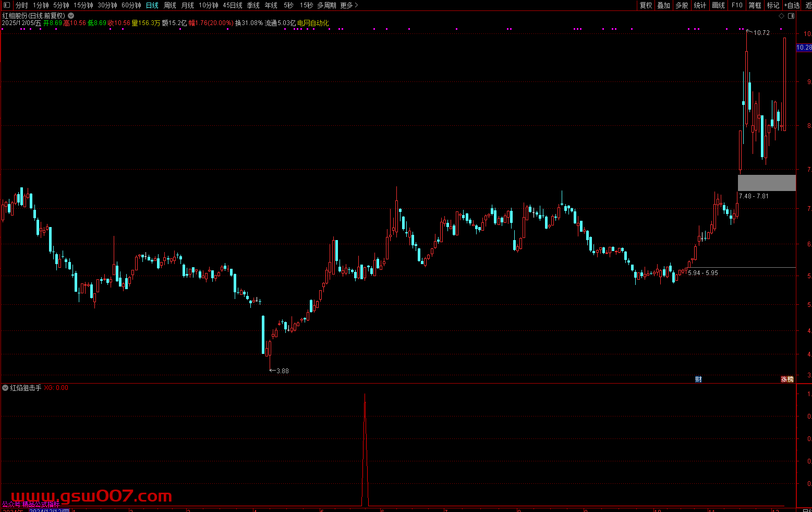Switch to the 周线 weekly chart
Screen dimensions: 812x512
170,5
